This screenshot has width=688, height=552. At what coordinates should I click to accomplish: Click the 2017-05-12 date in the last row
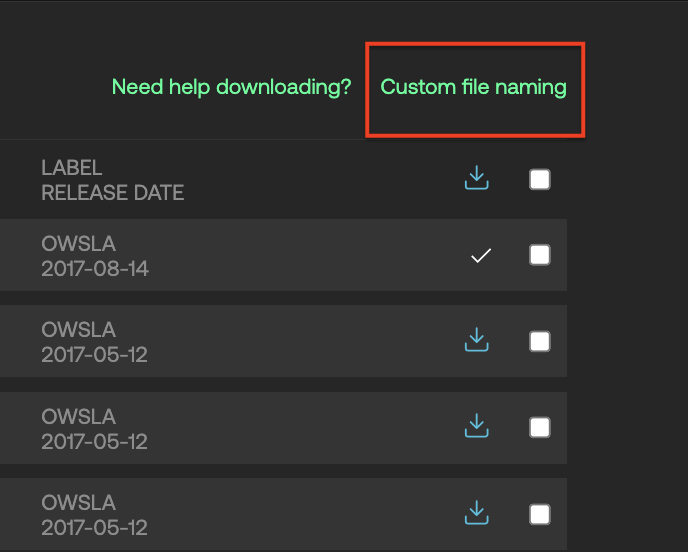coord(94,527)
